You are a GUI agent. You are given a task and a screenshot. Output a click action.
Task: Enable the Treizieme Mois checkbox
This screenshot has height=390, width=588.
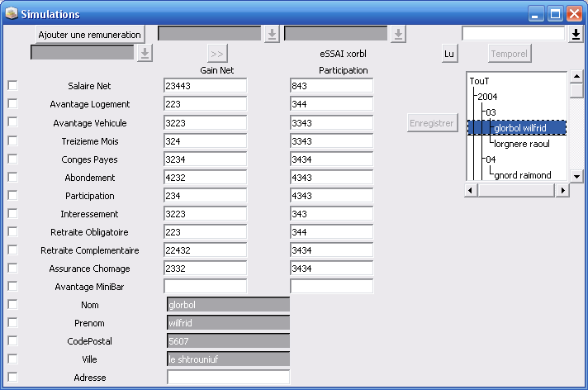click(12, 140)
